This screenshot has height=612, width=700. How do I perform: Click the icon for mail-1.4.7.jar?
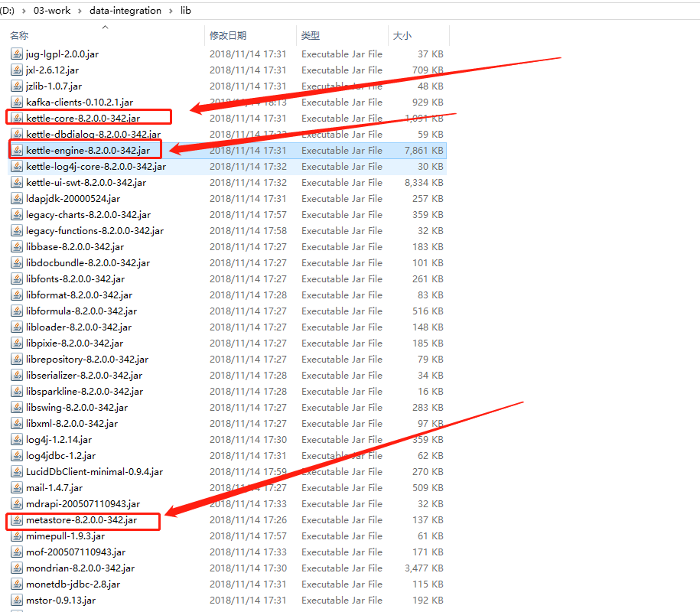[x=17, y=488]
